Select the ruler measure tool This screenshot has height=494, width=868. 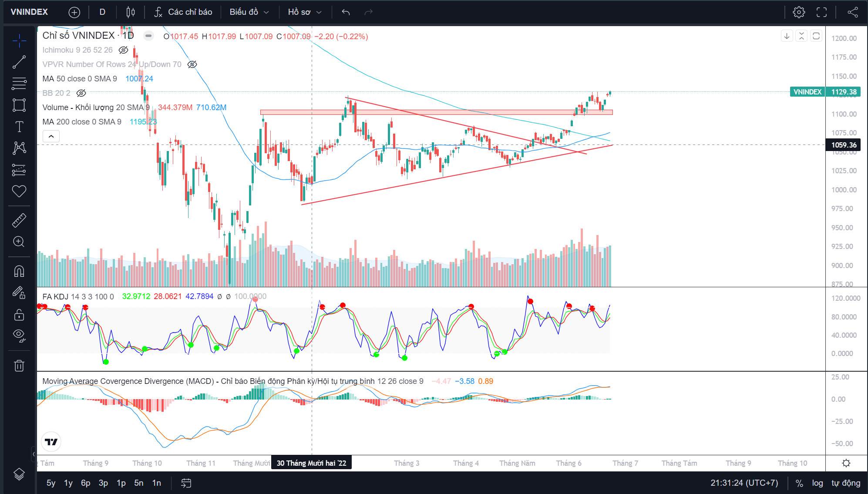click(19, 220)
